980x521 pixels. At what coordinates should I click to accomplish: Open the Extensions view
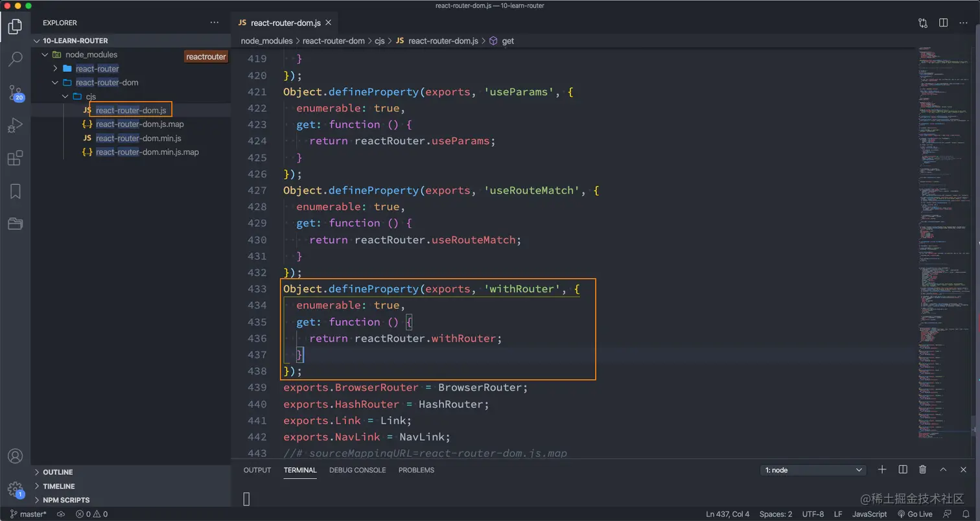pyautogui.click(x=15, y=158)
